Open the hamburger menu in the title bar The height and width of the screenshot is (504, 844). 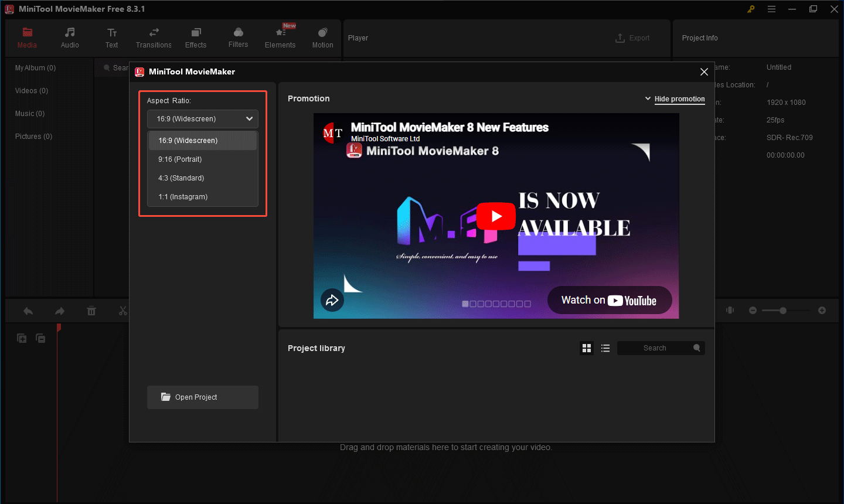771,9
